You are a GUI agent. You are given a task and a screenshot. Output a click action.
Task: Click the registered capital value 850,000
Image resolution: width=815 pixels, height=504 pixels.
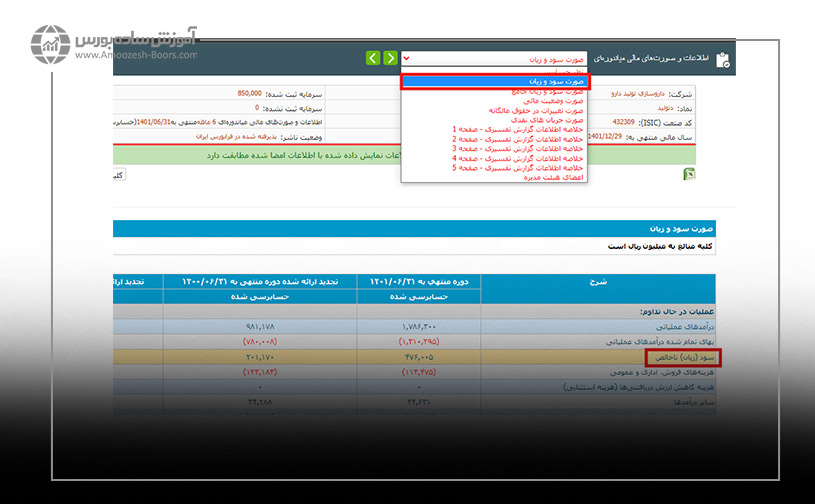pyautogui.click(x=250, y=93)
